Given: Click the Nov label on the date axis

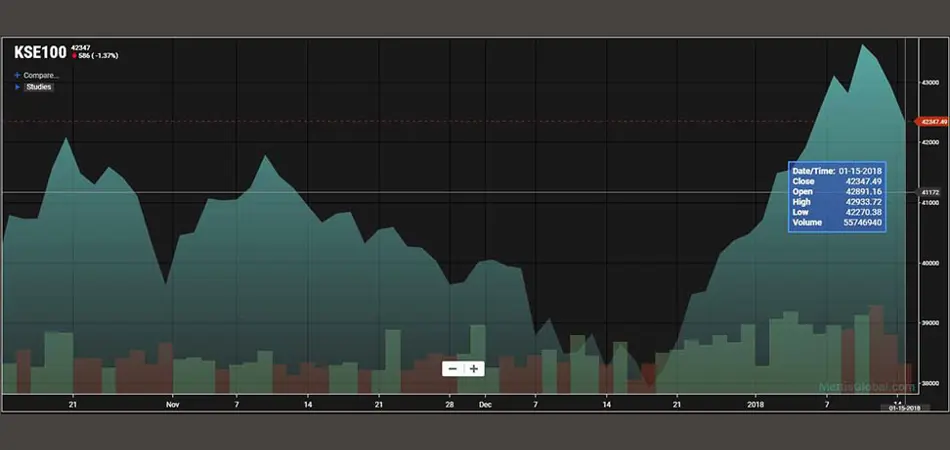Looking at the screenshot, I should pos(172,405).
